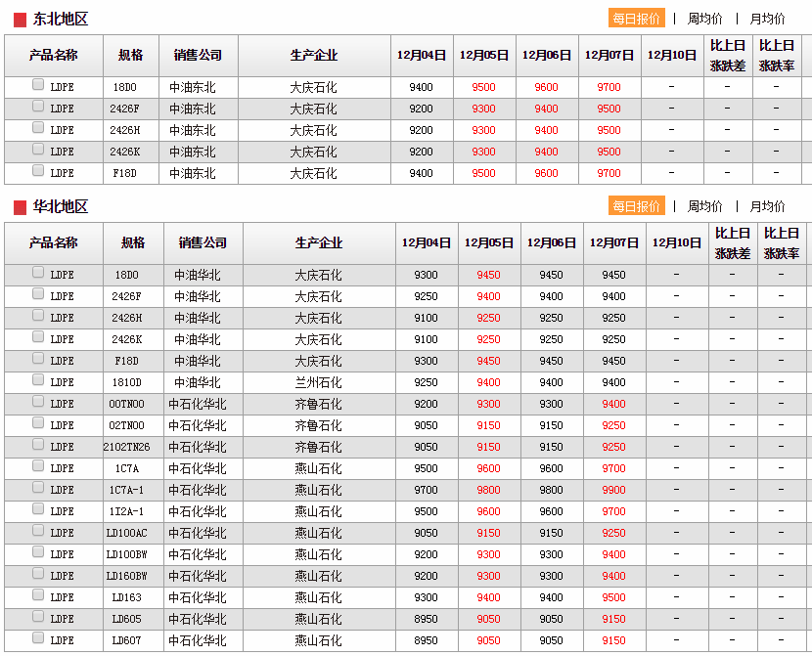
Task: Select 每日报价 tab in 华北地区 section
Action: [637, 206]
